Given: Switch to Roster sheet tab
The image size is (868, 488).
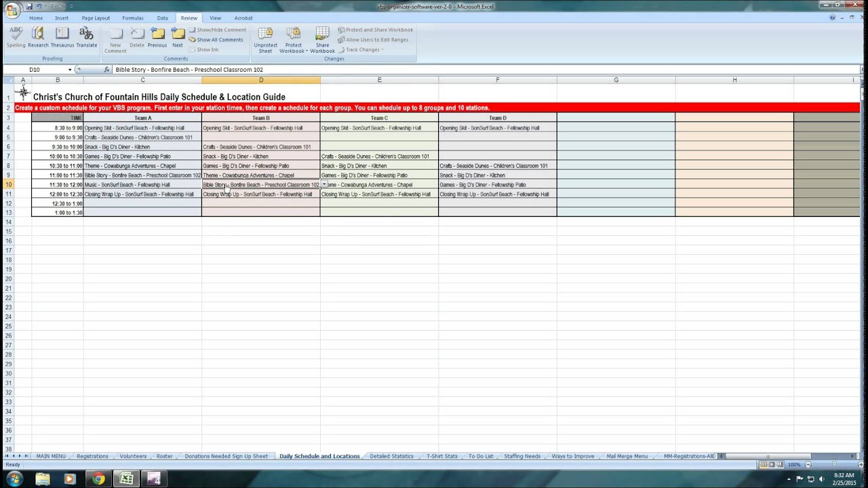Looking at the screenshot, I should tap(164, 456).
